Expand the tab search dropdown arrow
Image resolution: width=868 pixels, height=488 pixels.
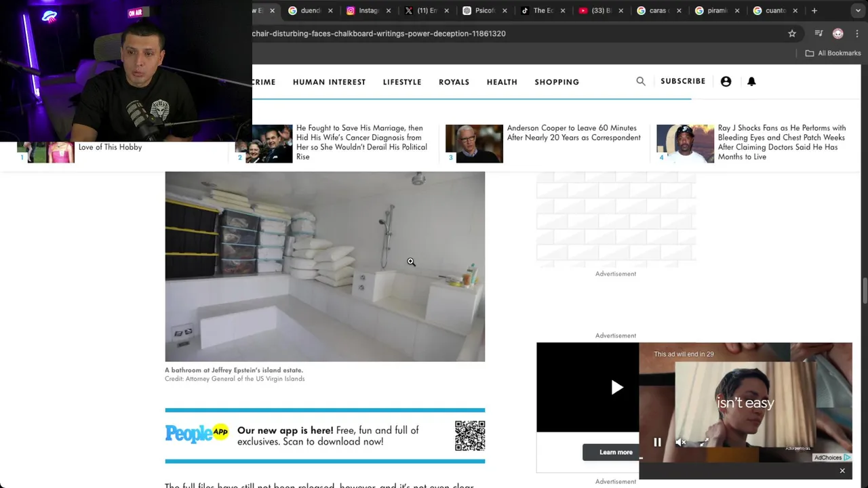(x=858, y=10)
